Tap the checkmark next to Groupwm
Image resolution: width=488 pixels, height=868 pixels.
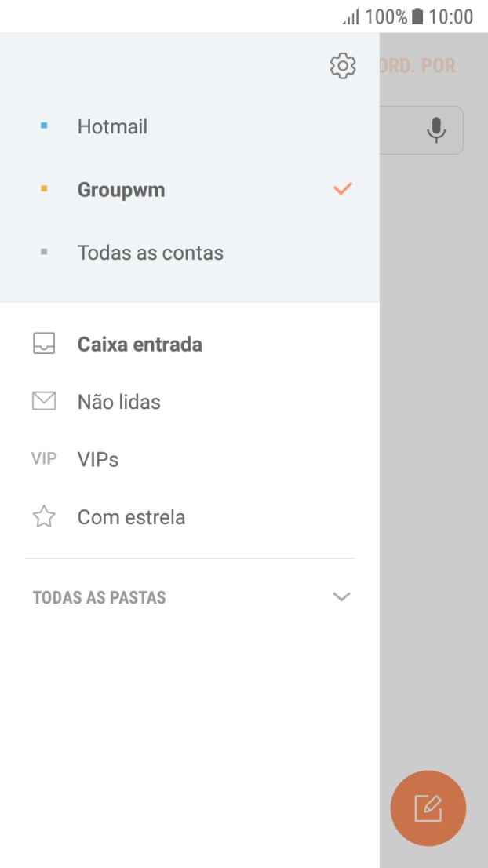coord(341,188)
